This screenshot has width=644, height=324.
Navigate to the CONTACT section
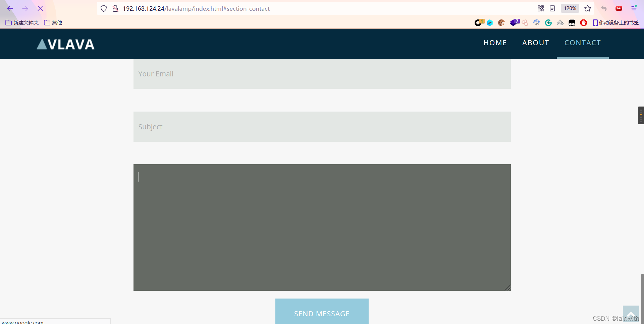[x=583, y=43]
